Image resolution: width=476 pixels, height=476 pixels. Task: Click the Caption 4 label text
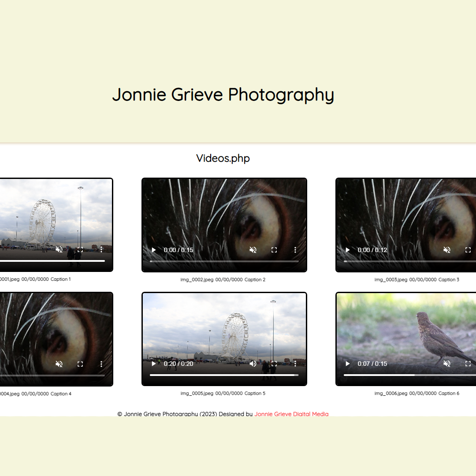point(61,394)
